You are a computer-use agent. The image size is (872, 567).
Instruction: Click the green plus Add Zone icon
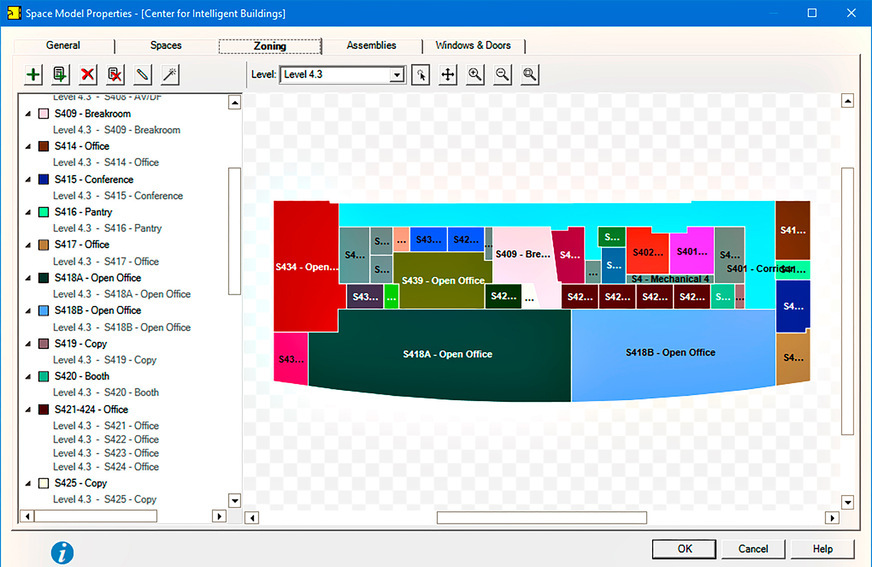click(x=34, y=74)
